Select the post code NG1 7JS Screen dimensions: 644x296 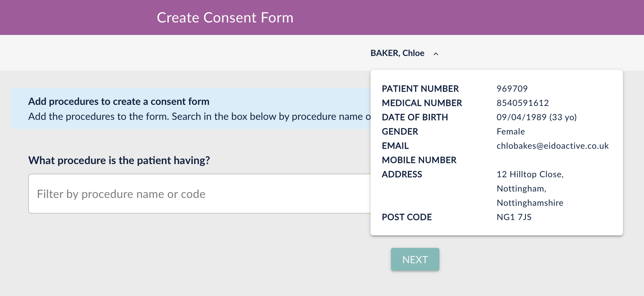point(514,217)
